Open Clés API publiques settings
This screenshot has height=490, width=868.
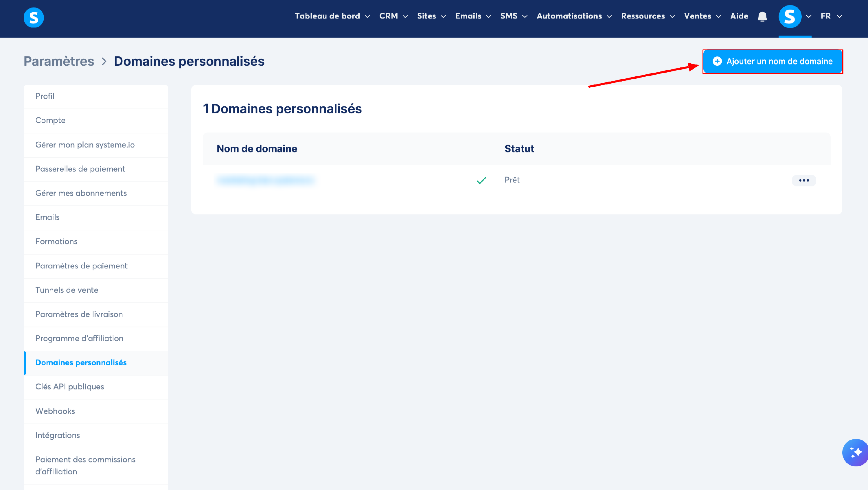tap(69, 387)
